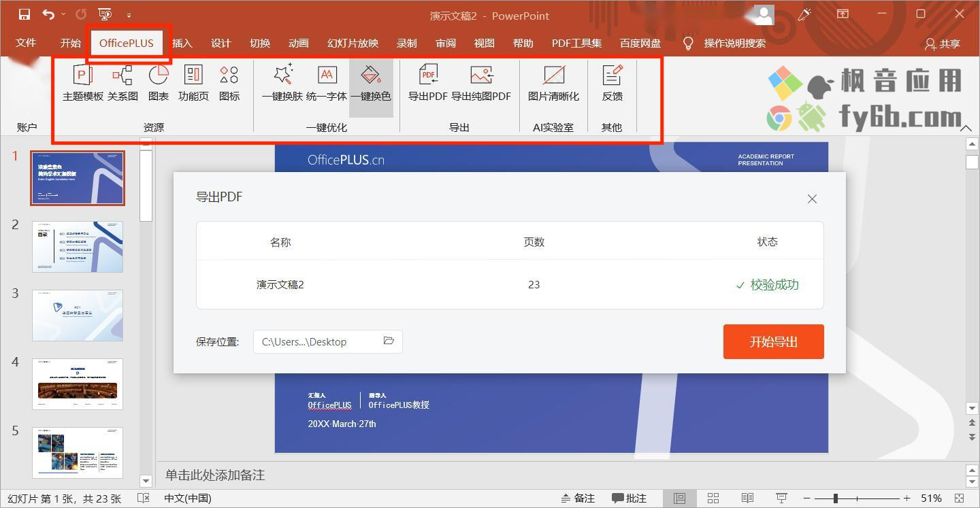Collapse the ribbon
The height and width of the screenshot is (508, 980).
[x=966, y=128]
